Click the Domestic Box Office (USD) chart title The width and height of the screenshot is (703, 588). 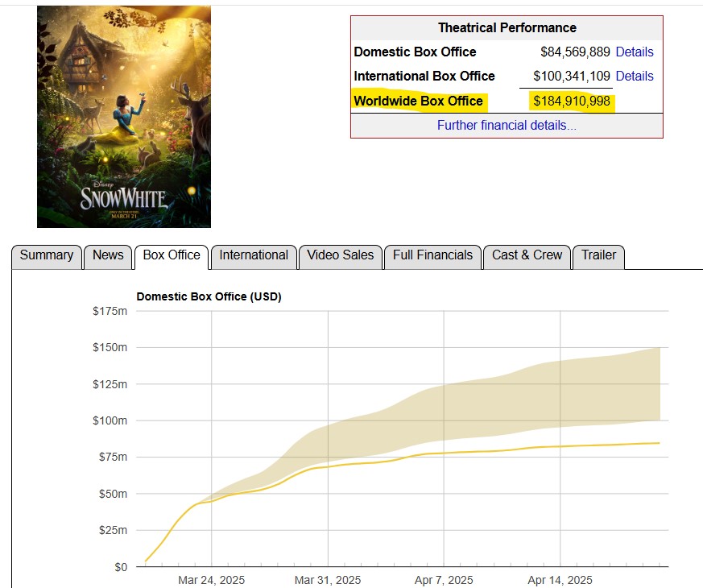pos(209,296)
